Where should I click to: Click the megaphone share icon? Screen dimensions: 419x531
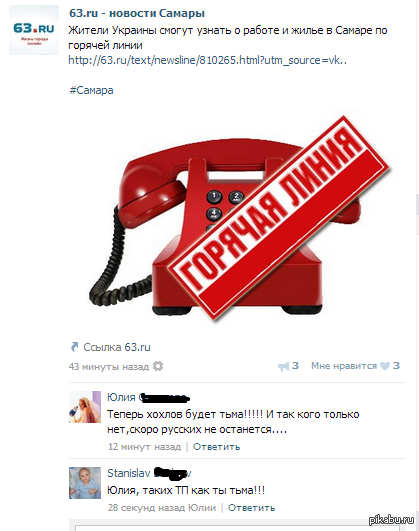[x=284, y=366]
